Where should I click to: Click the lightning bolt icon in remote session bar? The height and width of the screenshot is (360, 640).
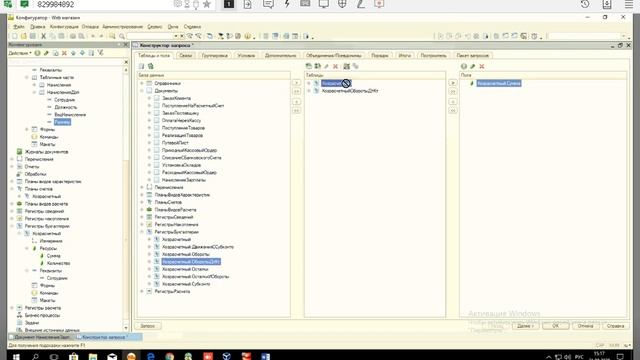tap(287, 4)
